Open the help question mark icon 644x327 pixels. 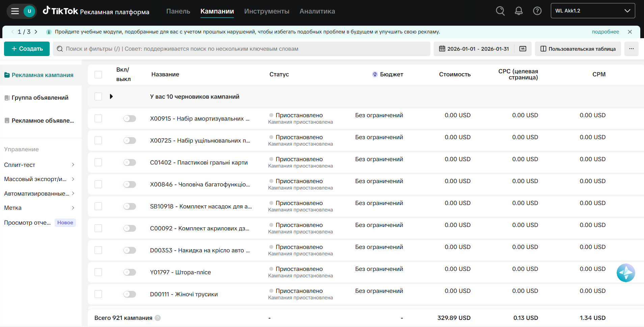(537, 11)
